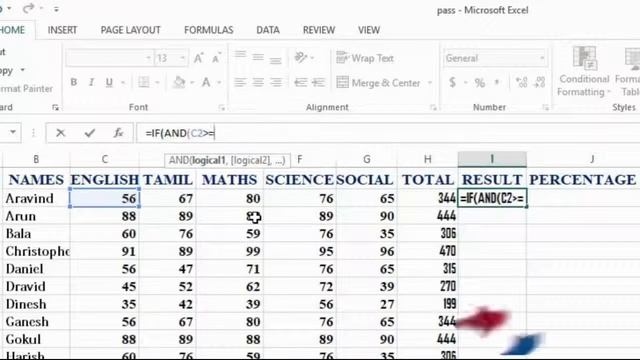Expand underline style dropdown arrow
The width and height of the screenshot is (640, 360).
point(123,83)
